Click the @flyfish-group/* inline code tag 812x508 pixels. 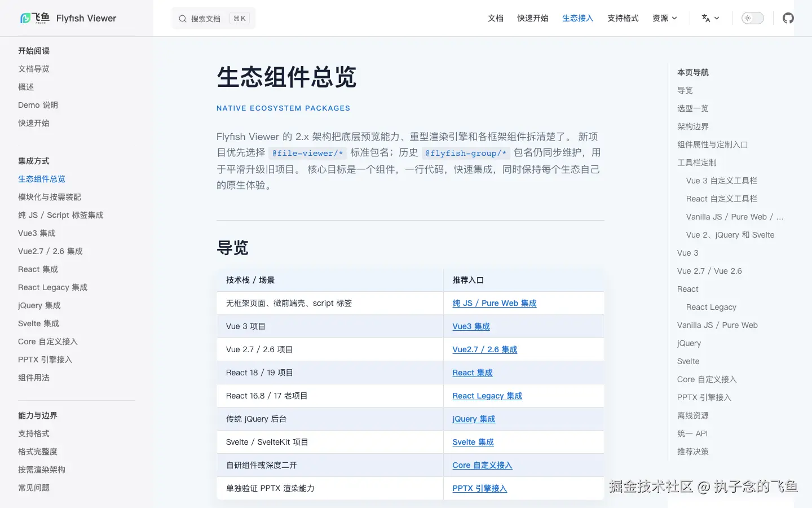coord(465,153)
